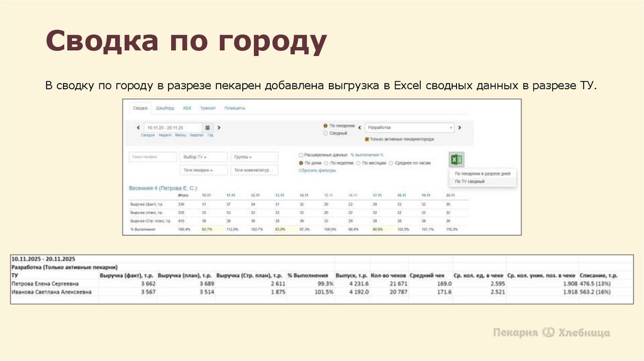The image size is (644, 361).
Task: Open the Весенняя 4 (Петрова Е. С.) bakery link
Action: [163, 188]
